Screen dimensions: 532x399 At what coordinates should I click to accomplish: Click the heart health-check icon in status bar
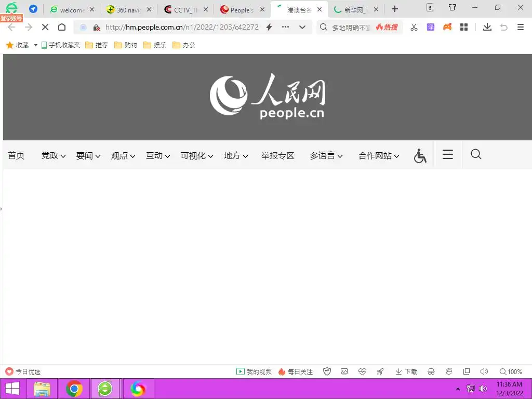coord(362,371)
